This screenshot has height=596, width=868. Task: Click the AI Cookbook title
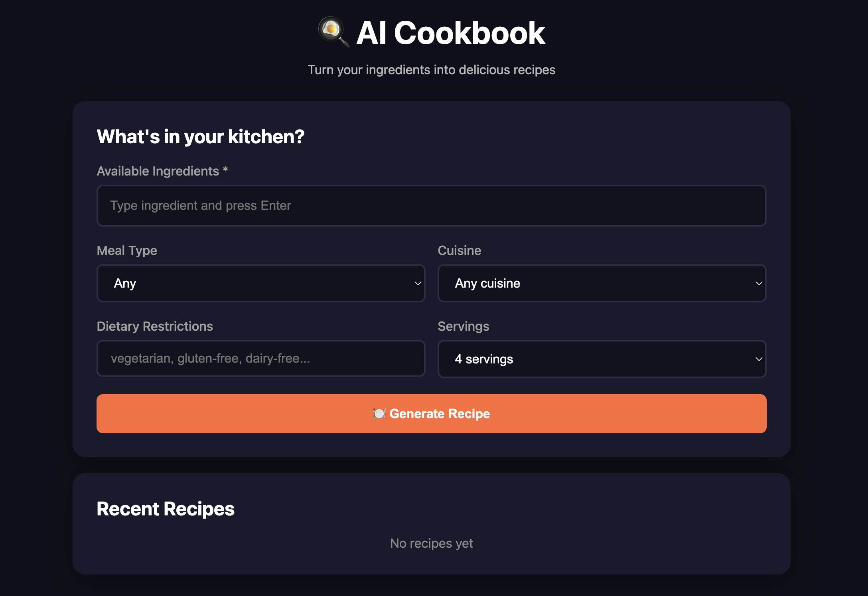coord(450,33)
